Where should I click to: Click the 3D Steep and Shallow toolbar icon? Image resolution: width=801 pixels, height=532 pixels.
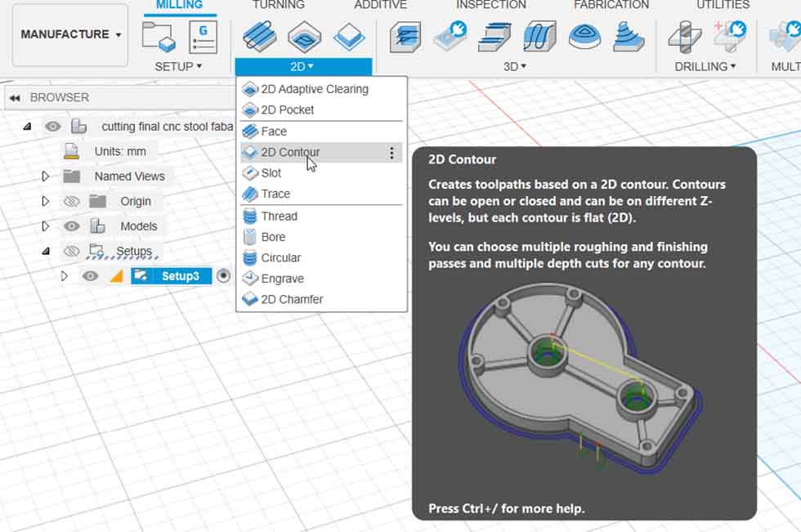(x=494, y=37)
